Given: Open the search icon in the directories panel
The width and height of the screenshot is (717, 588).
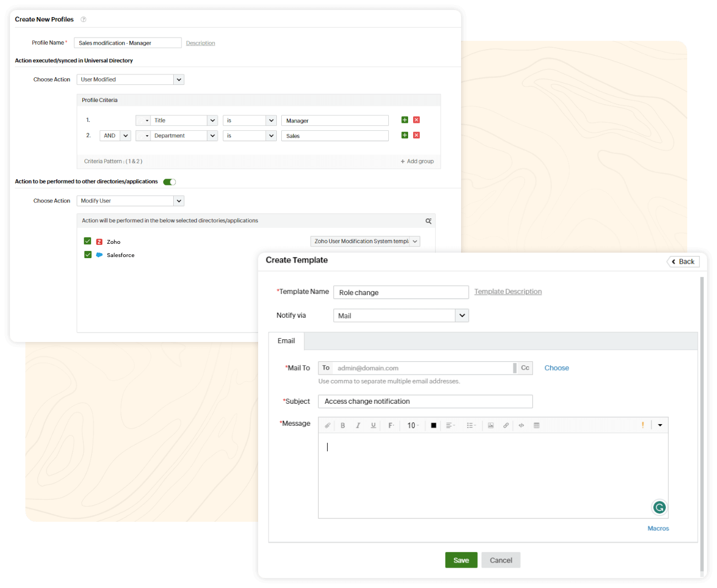Looking at the screenshot, I should [429, 221].
